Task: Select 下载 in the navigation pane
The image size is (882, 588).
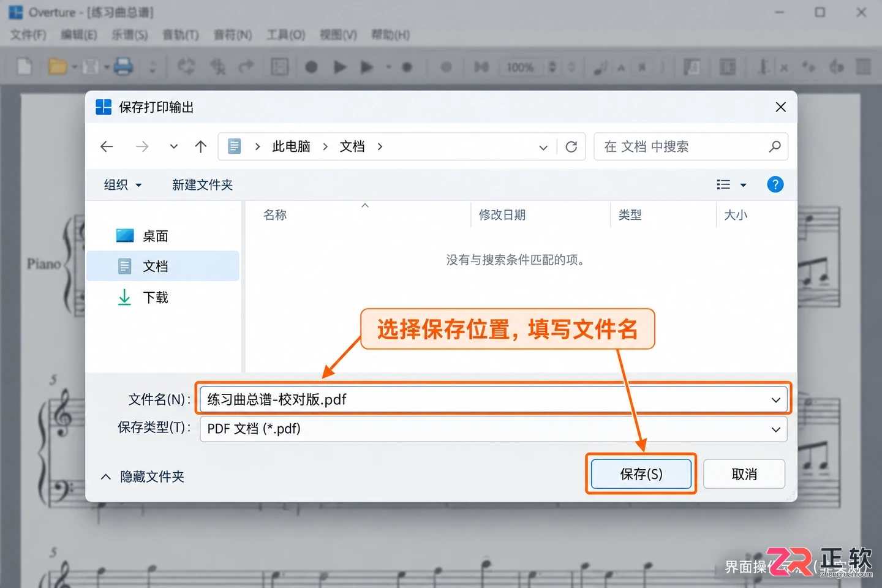Action: [163, 298]
